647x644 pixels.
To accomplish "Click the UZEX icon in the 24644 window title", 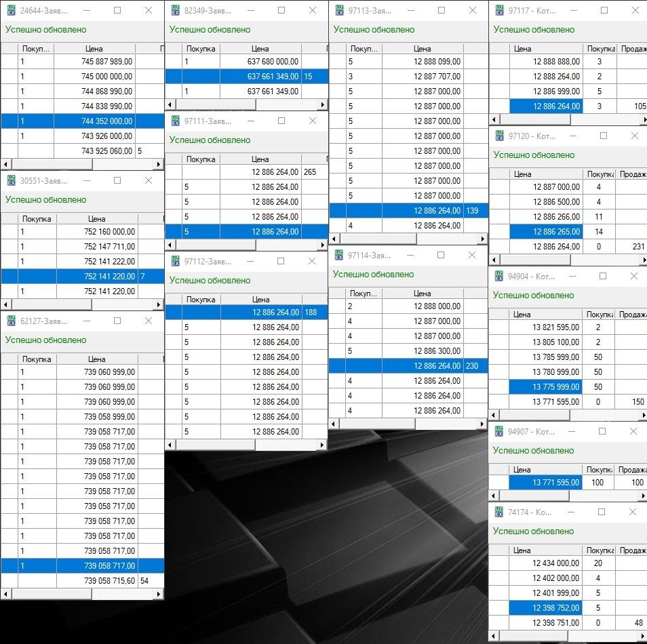I will (11, 10).
